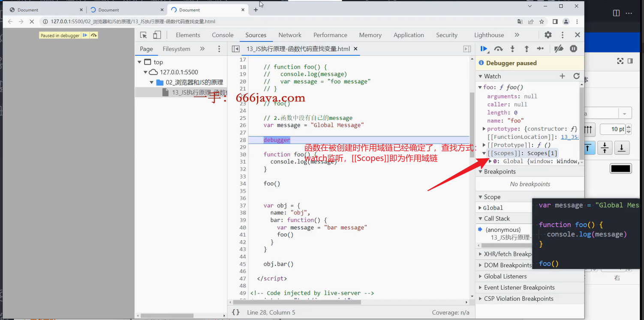Screen dimensions: 644x320
Task: Collapse the top frame in file tree
Action: (x=139, y=62)
